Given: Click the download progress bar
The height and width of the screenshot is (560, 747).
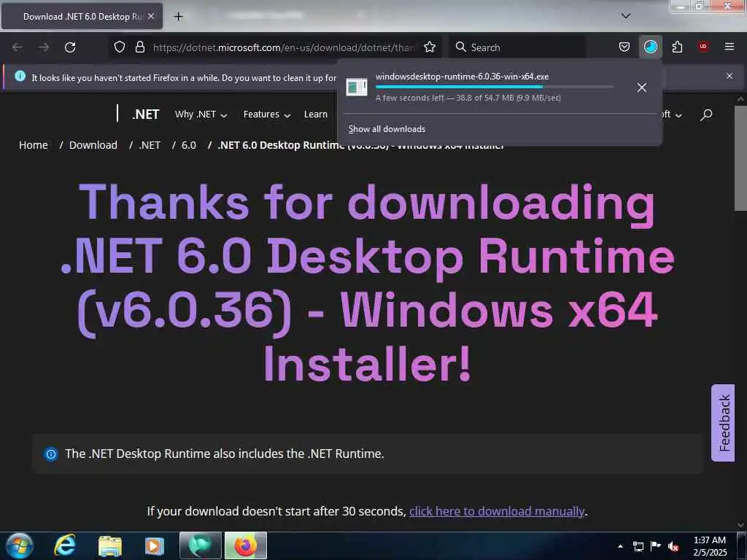Looking at the screenshot, I should (494, 87).
